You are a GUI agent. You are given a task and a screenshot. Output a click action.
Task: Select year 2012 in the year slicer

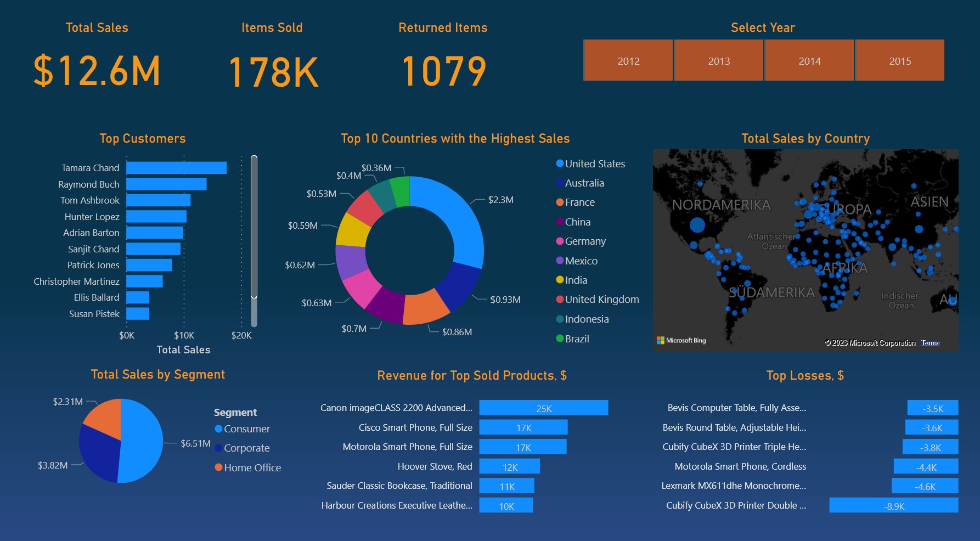(x=628, y=60)
